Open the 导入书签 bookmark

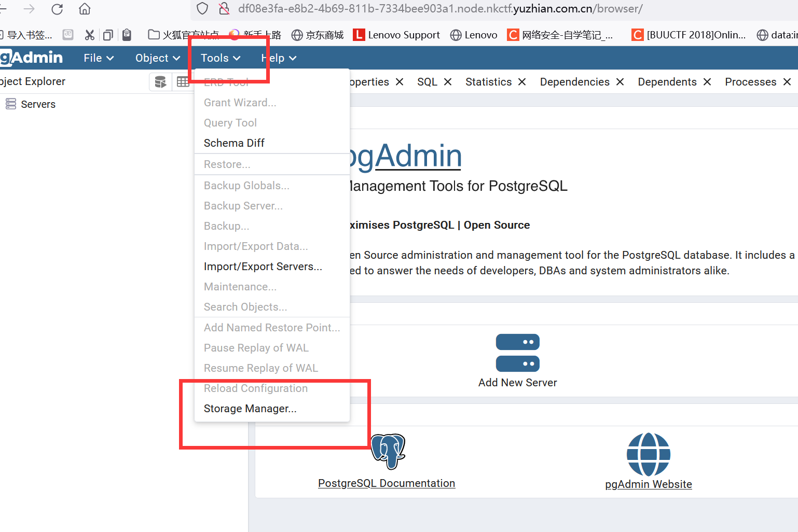tap(26, 35)
